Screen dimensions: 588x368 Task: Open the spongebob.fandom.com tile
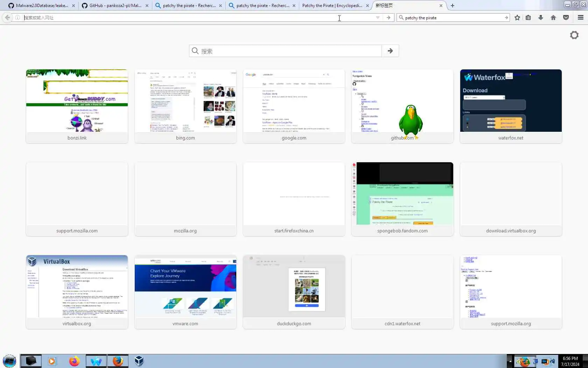click(402, 199)
